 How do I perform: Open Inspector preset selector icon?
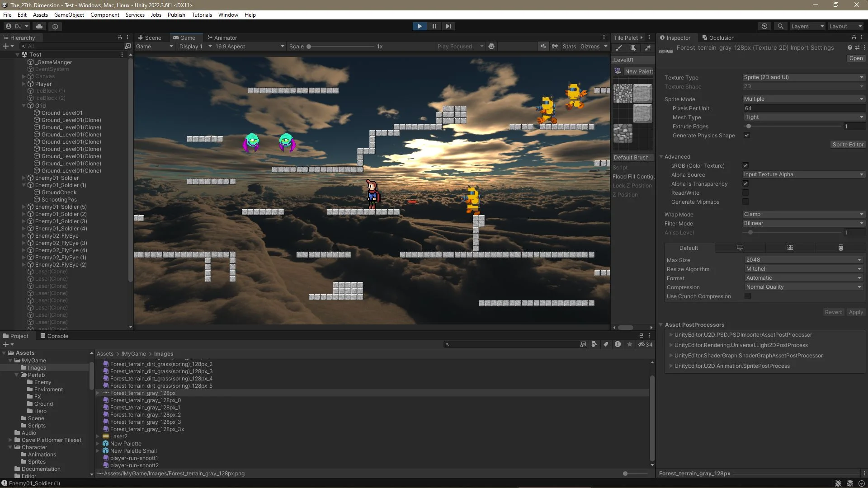click(x=857, y=47)
